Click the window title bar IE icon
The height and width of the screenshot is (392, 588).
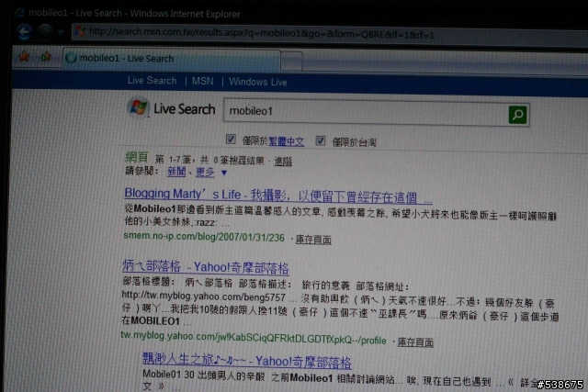point(20,13)
